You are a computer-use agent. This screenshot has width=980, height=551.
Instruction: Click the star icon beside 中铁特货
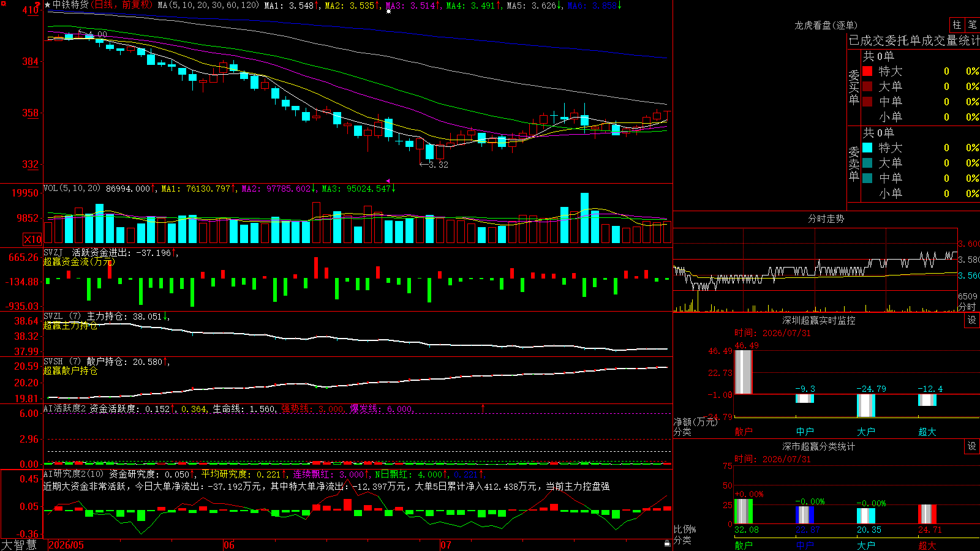(x=48, y=5)
